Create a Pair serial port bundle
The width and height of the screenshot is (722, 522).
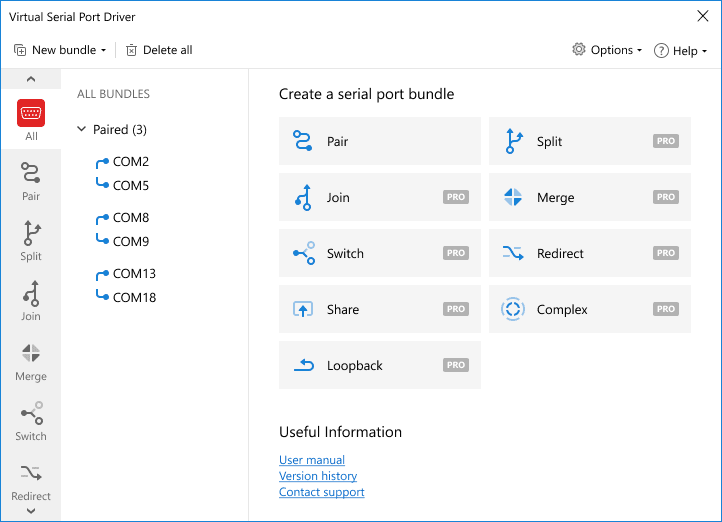coord(380,142)
